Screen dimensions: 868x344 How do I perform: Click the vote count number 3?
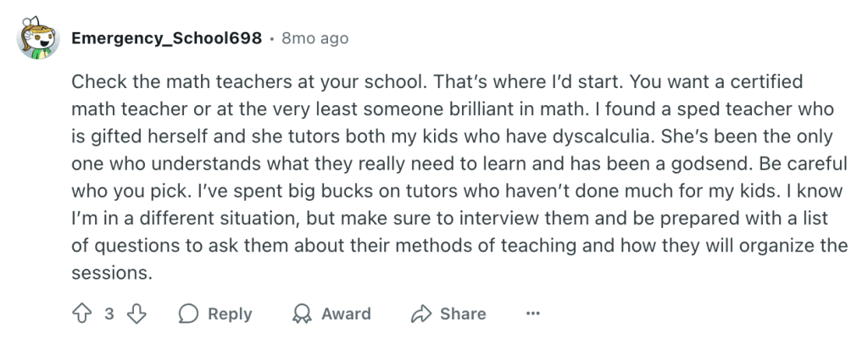[109, 313]
